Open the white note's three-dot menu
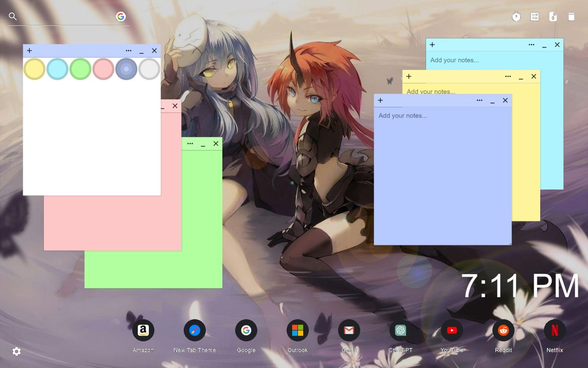 (x=129, y=51)
